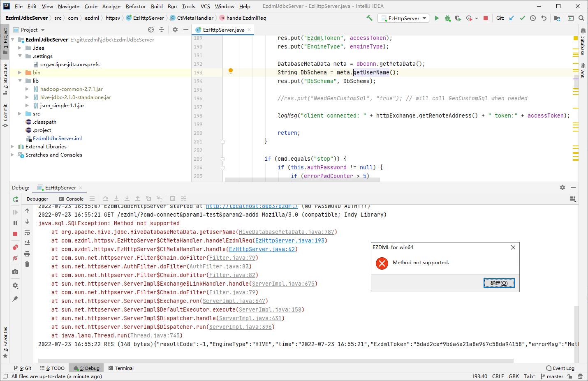Image resolution: width=588 pixels, height=381 pixels.
Task: Run with Coverage from the shield icon
Action: (458, 18)
